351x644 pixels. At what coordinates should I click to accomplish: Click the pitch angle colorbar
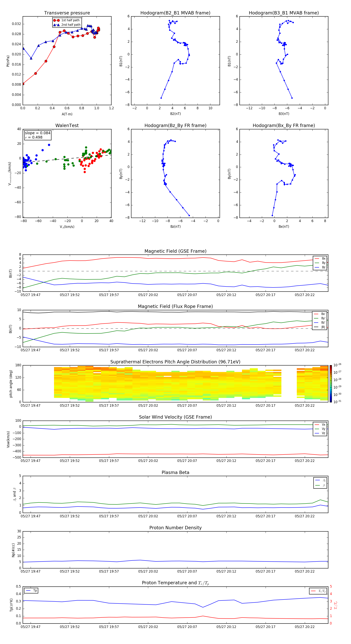coord(331,384)
